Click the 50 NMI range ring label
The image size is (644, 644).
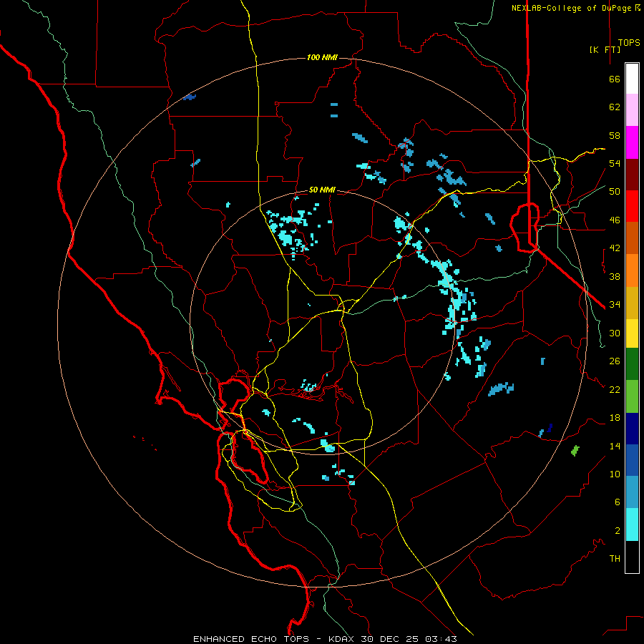point(322,190)
